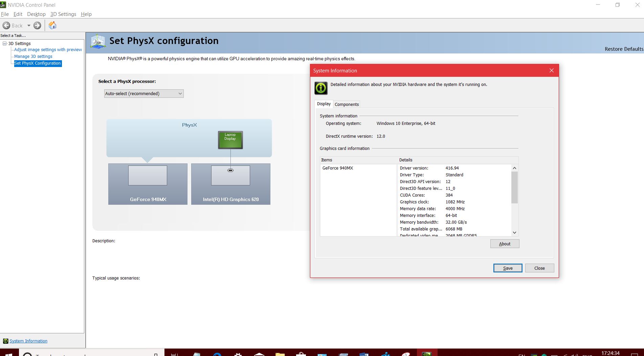The width and height of the screenshot is (644, 356).
Task: Close the System Information dialog with X
Action: point(552,70)
